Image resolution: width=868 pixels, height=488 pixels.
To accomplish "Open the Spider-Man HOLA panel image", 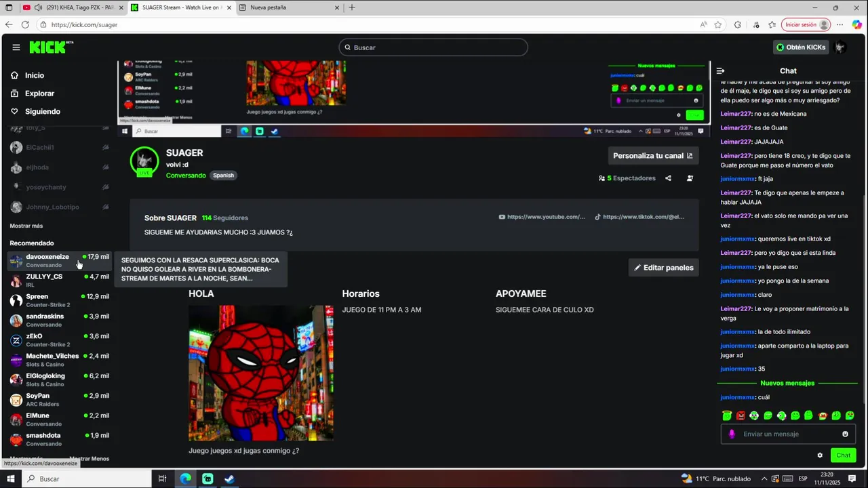I will point(261,373).
